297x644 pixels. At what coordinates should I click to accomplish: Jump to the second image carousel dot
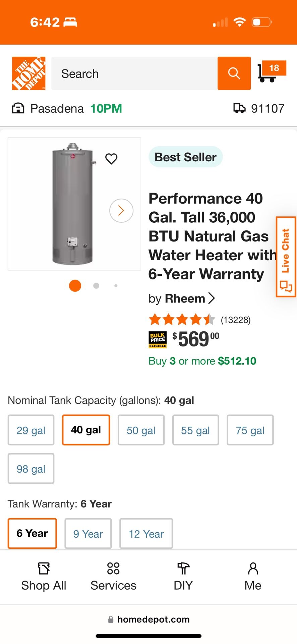96,286
